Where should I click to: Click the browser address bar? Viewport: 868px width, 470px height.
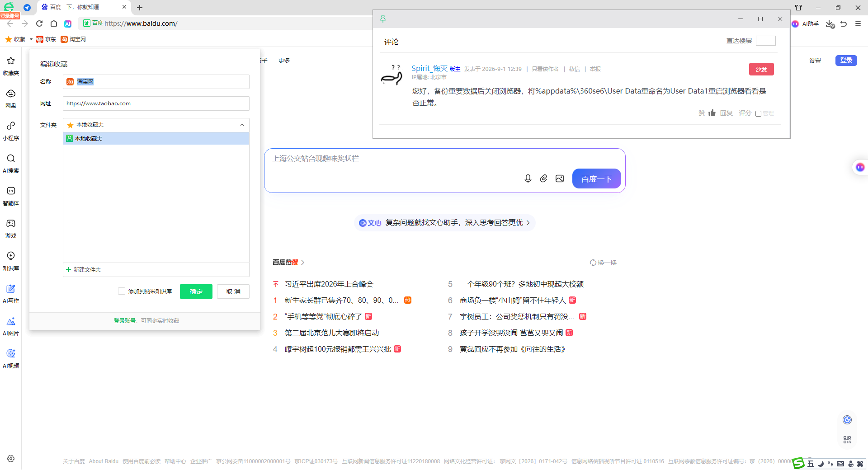(x=226, y=23)
